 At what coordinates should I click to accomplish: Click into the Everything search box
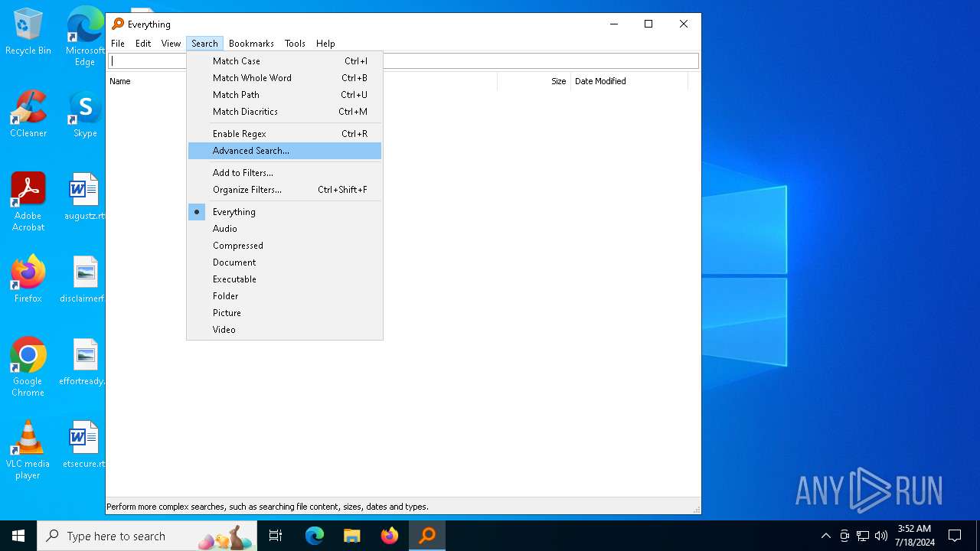pos(403,61)
